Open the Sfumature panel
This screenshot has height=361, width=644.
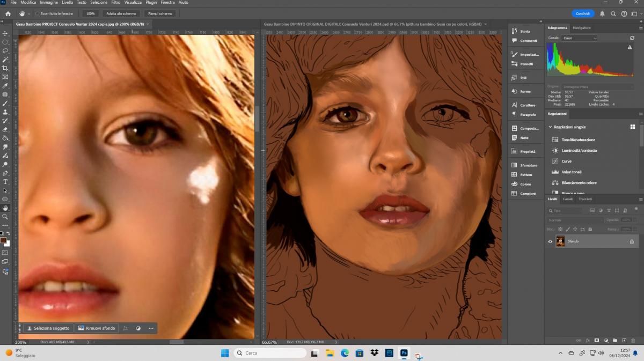click(524, 165)
